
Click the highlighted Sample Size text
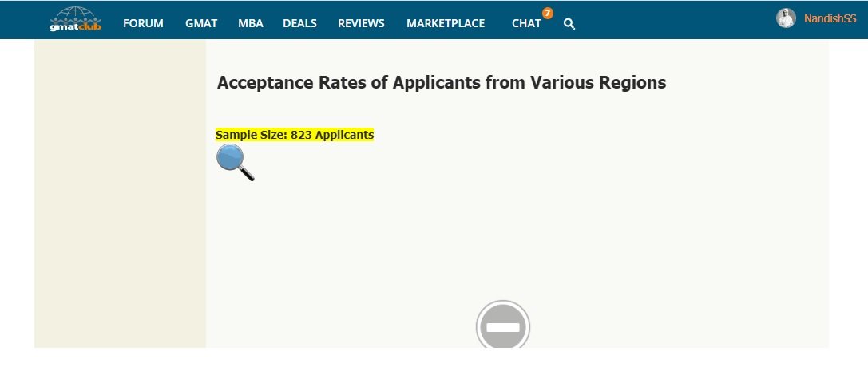coord(295,135)
